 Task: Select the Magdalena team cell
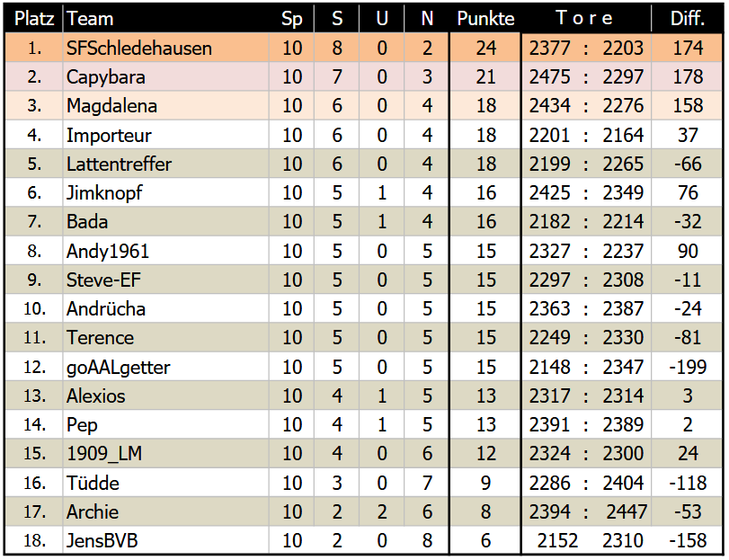tap(111, 106)
